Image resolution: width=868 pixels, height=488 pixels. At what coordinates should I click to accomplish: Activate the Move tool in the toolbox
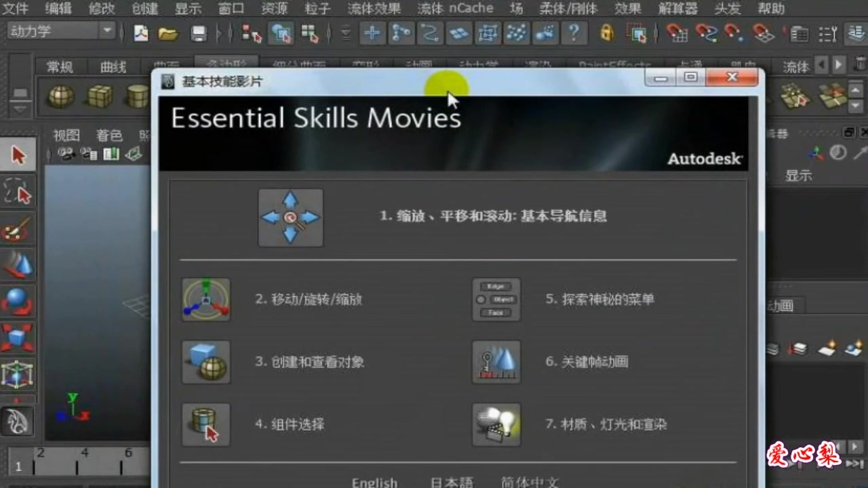pyautogui.click(x=18, y=265)
